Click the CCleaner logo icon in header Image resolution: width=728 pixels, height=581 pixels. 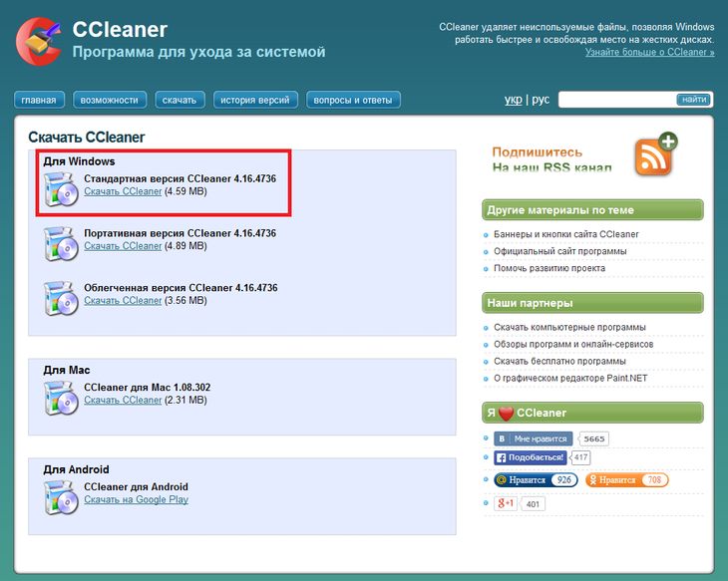(38, 40)
